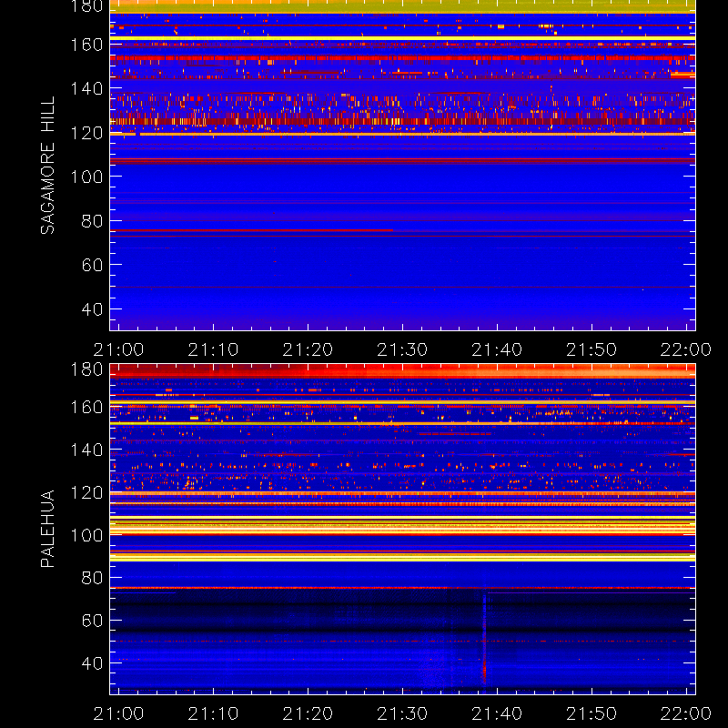The image size is (728, 728).
Task: Click 22:00 under the Sagamore Hill plot
Action: point(686,349)
